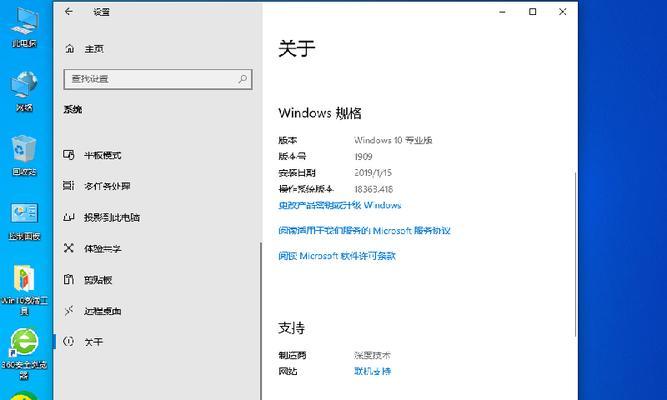The image size is (667, 400).
Task: Click the left sidebar scrollbar
Action: point(260,321)
